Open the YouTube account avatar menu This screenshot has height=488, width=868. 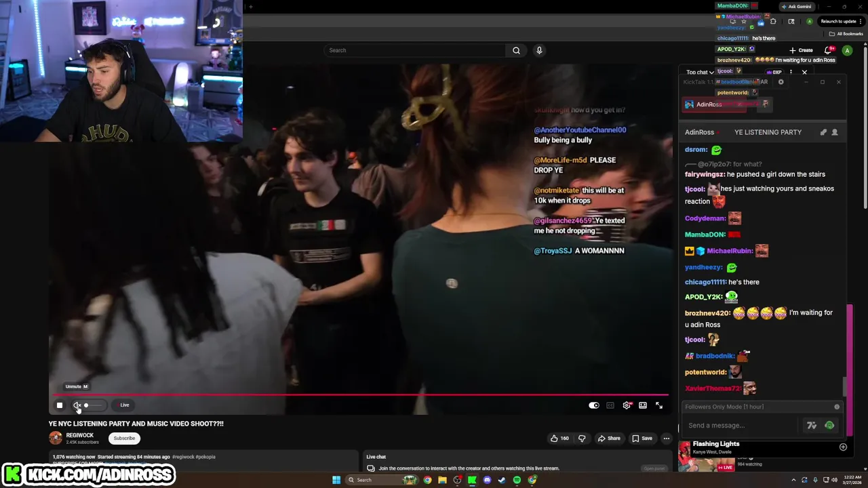tap(847, 50)
